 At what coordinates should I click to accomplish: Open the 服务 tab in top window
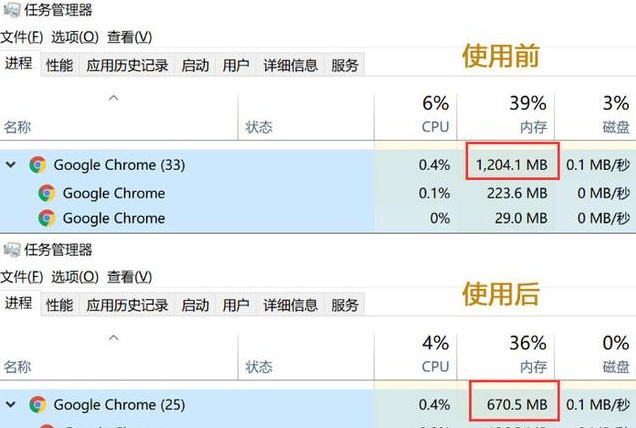345,65
